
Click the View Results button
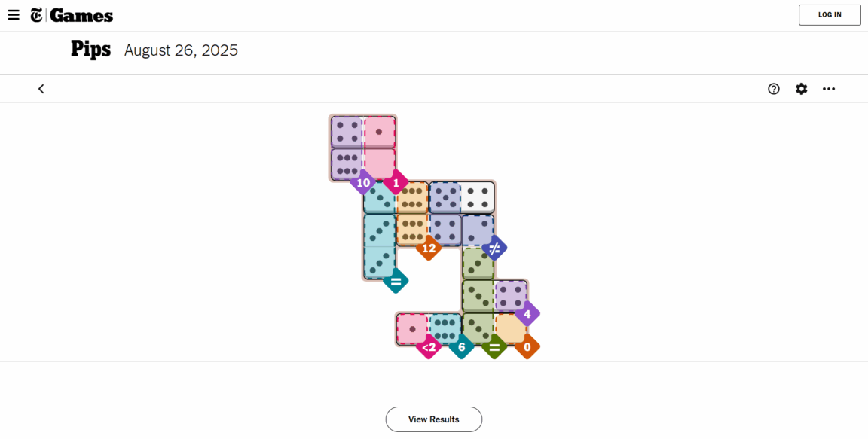pyautogui.click(x=434, y=419)
